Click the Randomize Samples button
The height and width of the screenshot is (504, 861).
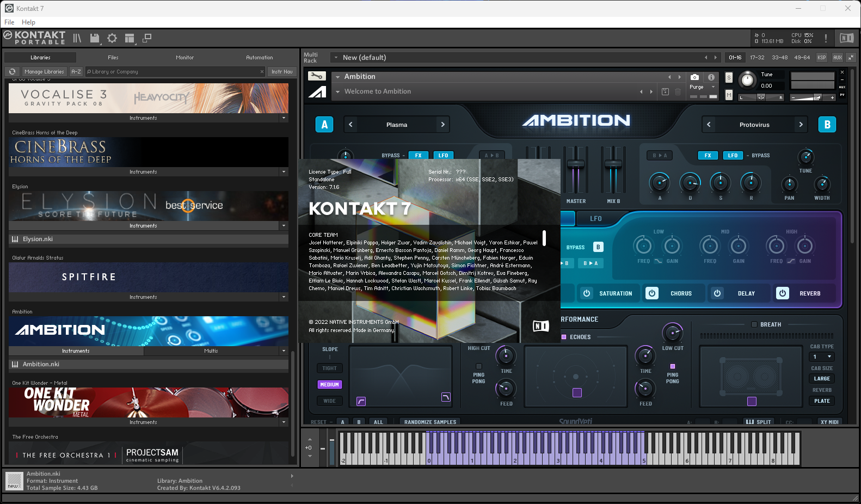coord(430,422)
